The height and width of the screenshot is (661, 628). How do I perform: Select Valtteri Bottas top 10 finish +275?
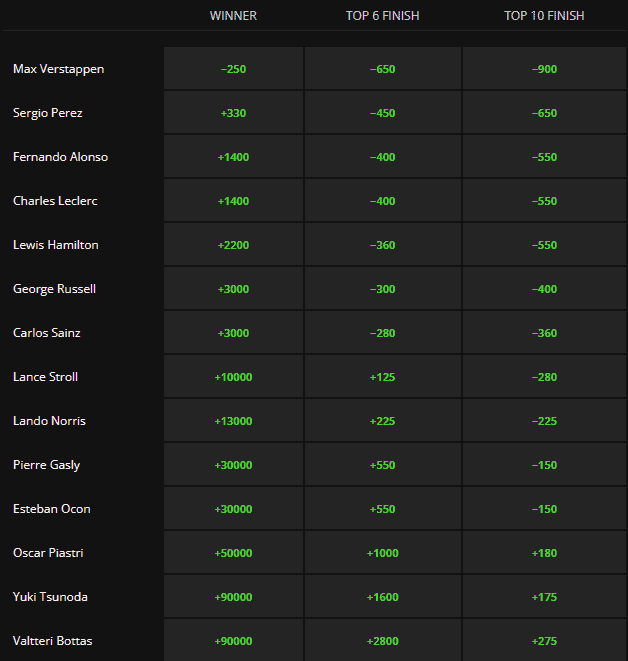[x=544, y=641]
